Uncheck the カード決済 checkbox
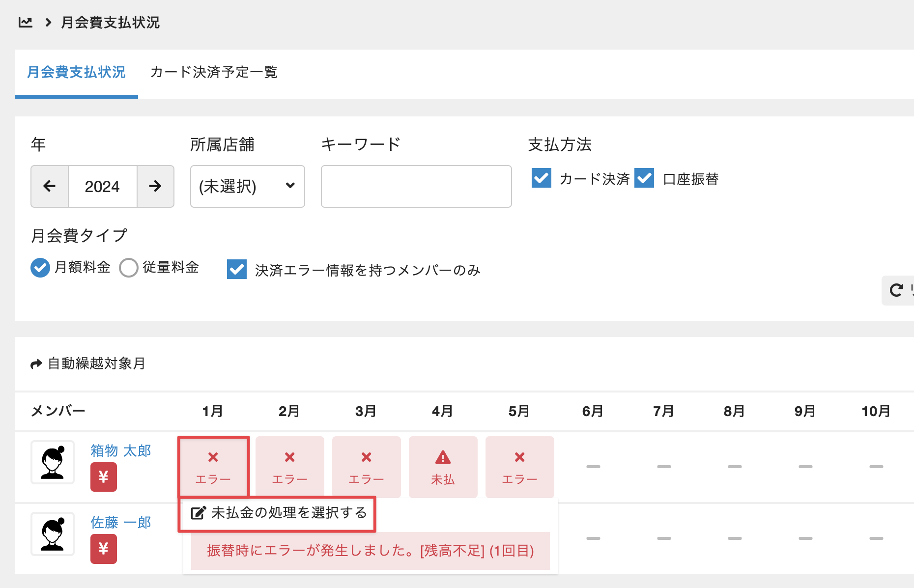 tap(542, 178)
